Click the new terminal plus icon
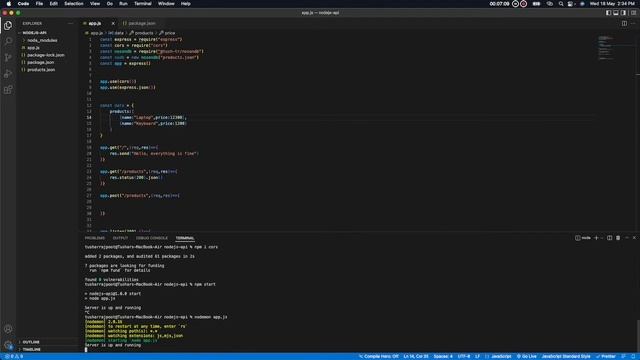Viewport: 640px width, 360px height. 596,238
